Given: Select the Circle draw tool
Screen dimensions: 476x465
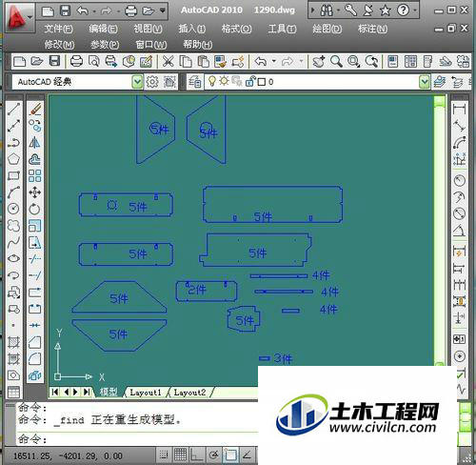Looking at the screenshot, I should pyautogui.click(x=13, y=209).
